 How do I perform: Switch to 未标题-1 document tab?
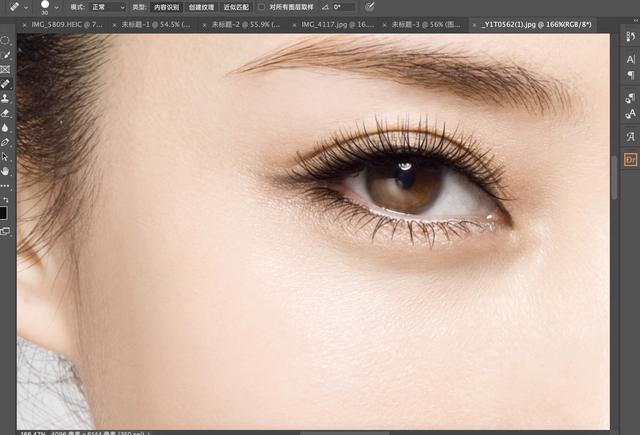click(x=156, y=24)
